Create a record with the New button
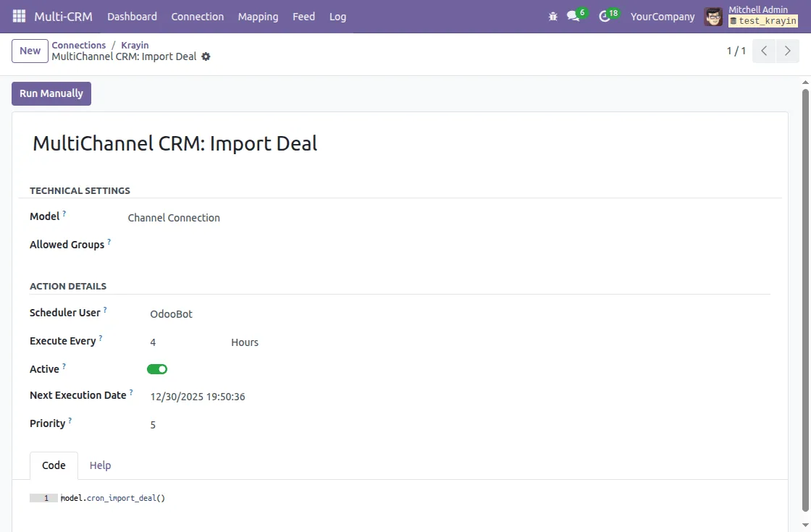 (x=29, y=51)
